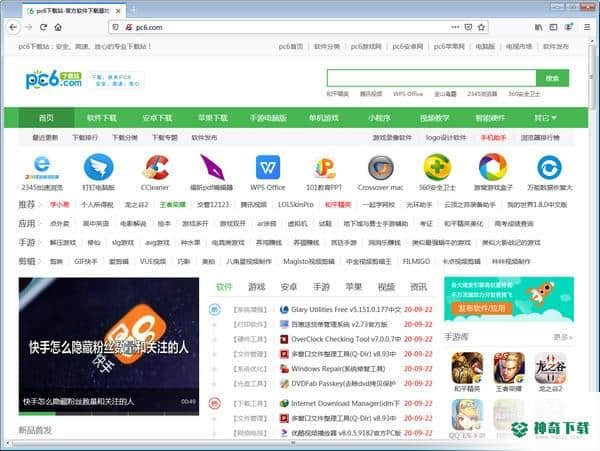The width and height of the screenshot is (600, 451).
Task: Open the Firefox library icon
Action: pyautogui.click(x=538, y=27)
